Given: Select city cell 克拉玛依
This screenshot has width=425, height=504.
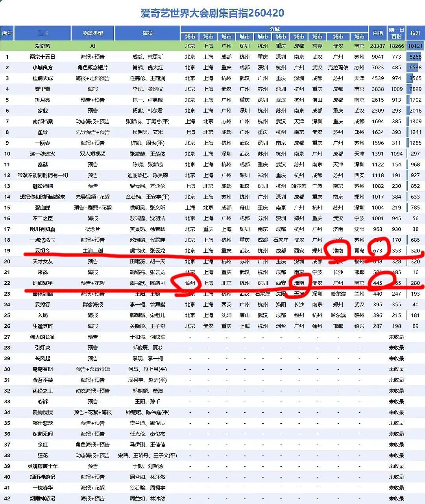Looking at the screenshot, I should (338, 67).
